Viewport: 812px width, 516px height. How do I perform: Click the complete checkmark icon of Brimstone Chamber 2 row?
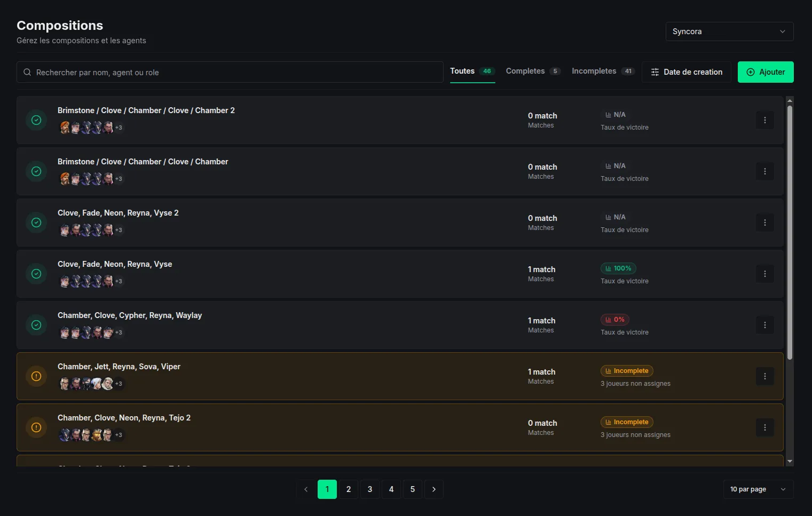pyautogui.click(x=36, y=120)
